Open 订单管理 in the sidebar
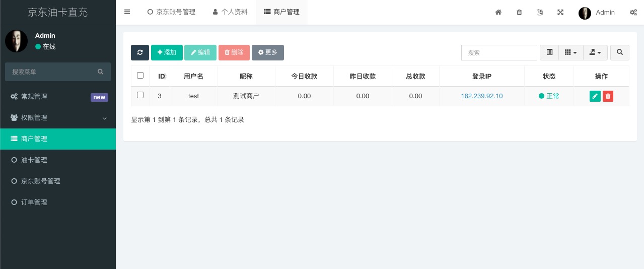 pos(58,203)
